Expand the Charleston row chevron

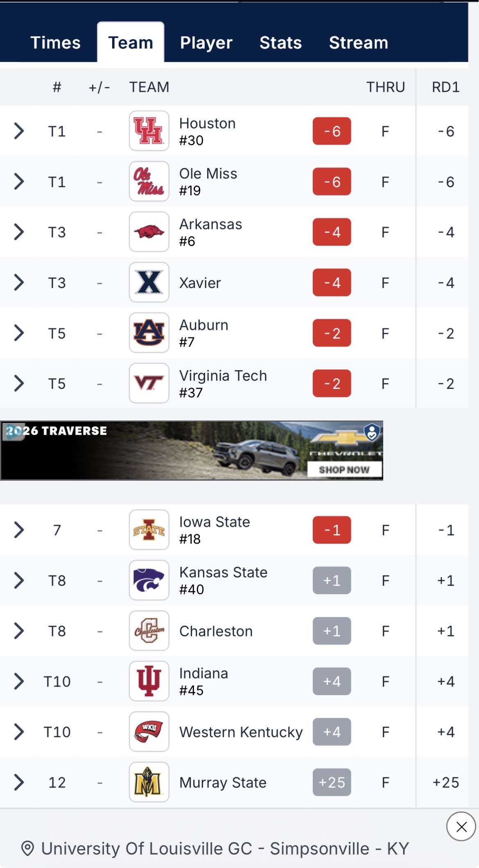point(19,631)
